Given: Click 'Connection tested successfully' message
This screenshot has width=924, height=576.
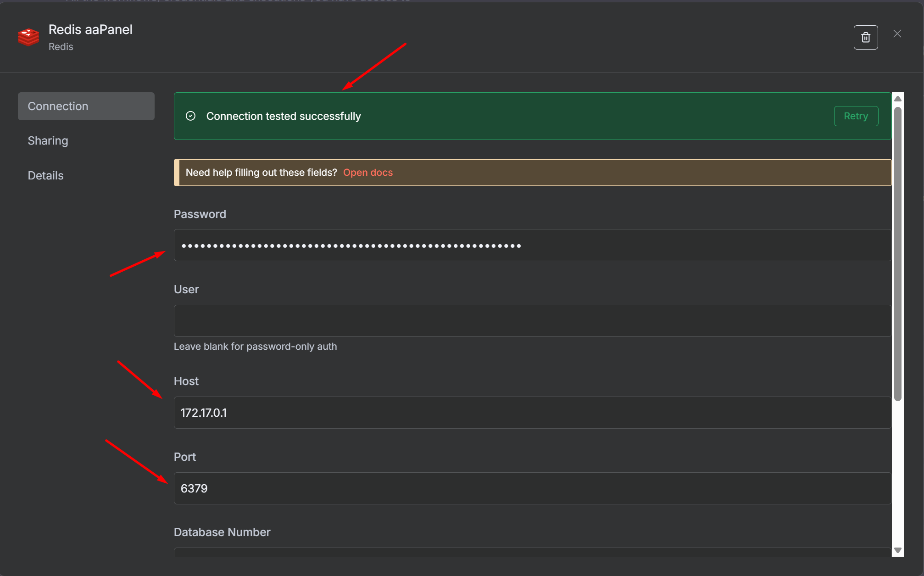Looking at the screenshot, I should 284,116.
